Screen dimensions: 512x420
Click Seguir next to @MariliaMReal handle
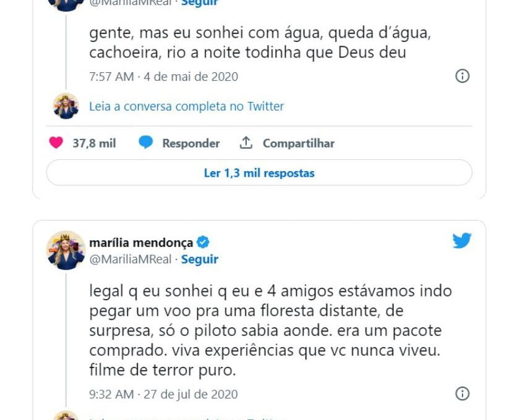point(200,259)
